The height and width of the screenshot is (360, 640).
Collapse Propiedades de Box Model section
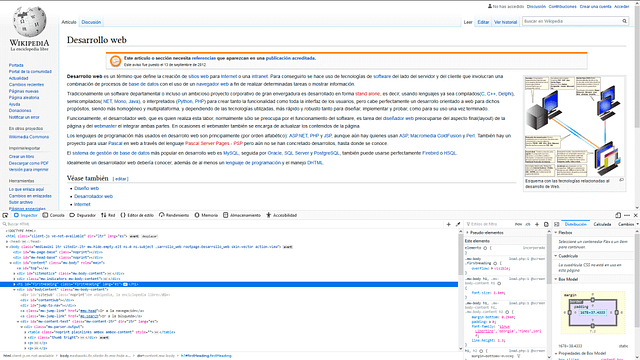click(x=556, y=353)
